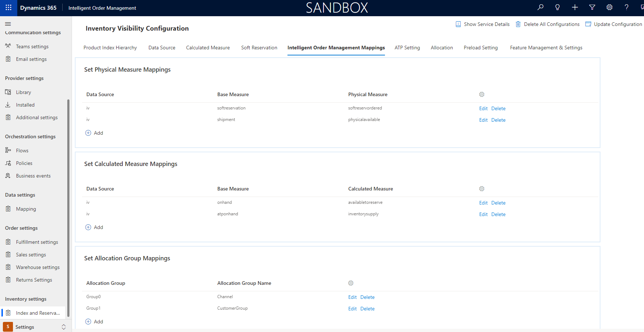This screenshot has height=332, width=644.
Task: Open the Dynamics 365 app launcher grid
Action: tap(8, 8)
